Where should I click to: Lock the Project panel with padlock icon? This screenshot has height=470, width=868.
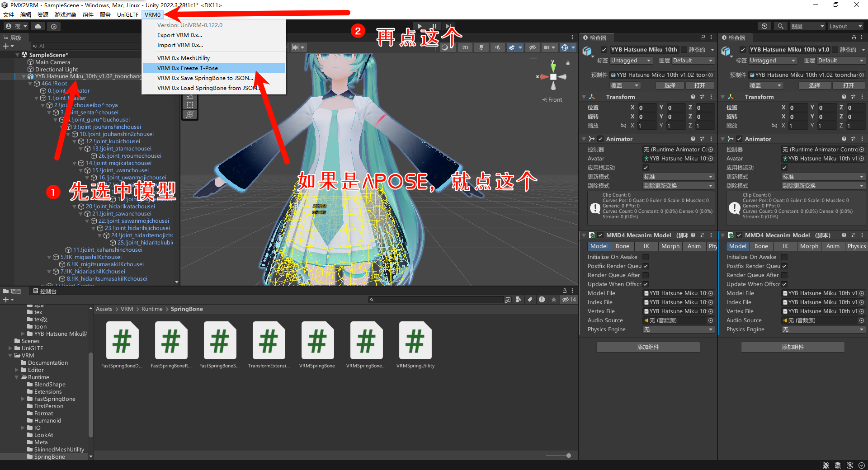pos(564,291)
